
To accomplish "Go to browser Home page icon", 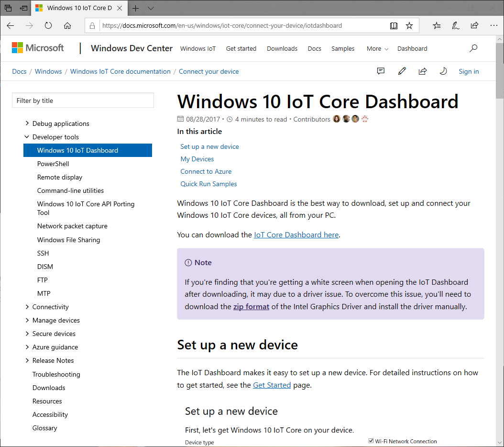I will pos(67,25).
